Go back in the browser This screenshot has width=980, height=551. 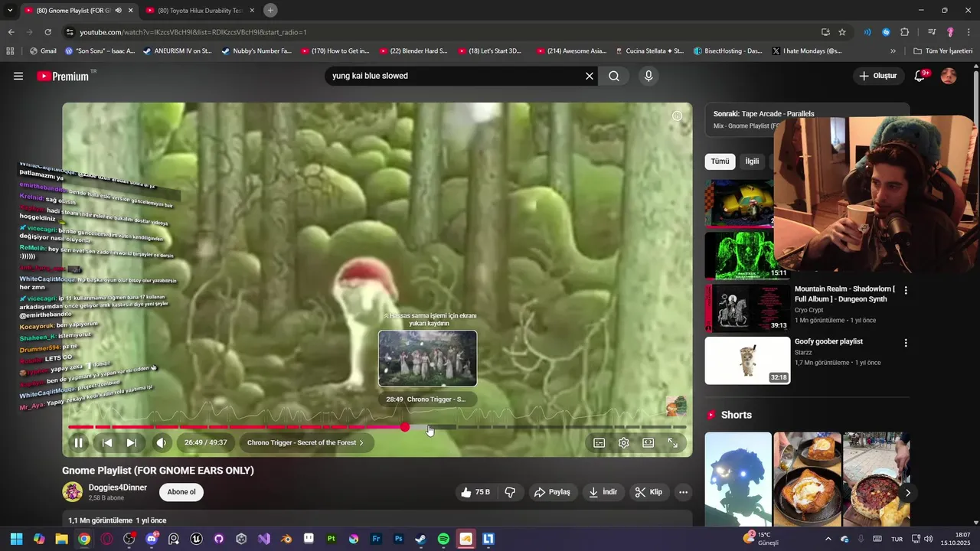[11, 32]
